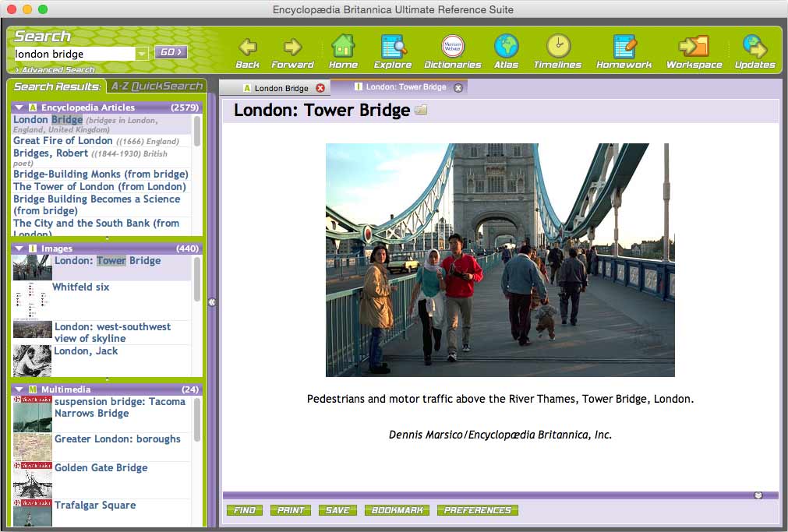
Task: Click the Jack London portrait thumbnail
Action: pyautogui.click(x=32, y=361)
